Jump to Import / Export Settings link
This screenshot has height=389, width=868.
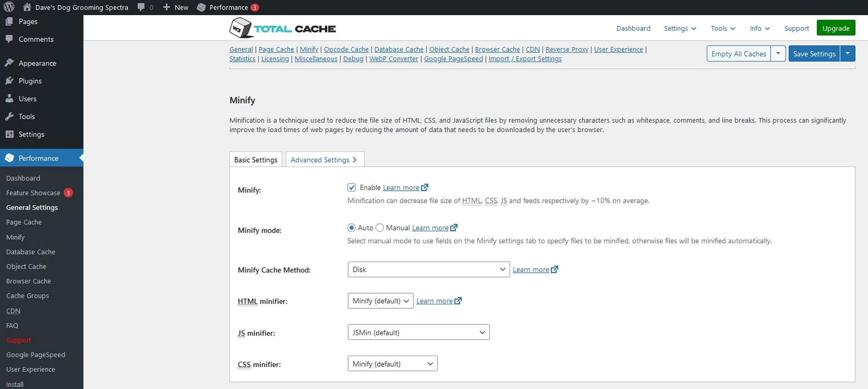pyautogui.click(x=525, y=59)
